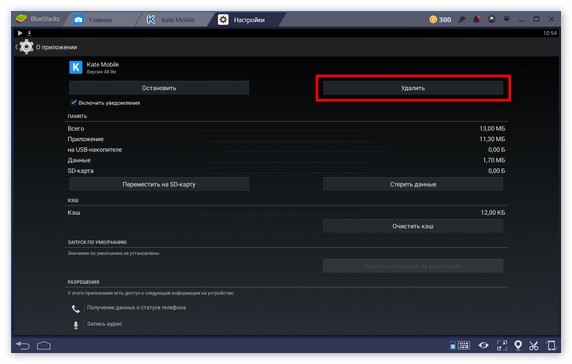Open the 300 coins balance
This screenshot has width=572, height=364.
(440, 20)
